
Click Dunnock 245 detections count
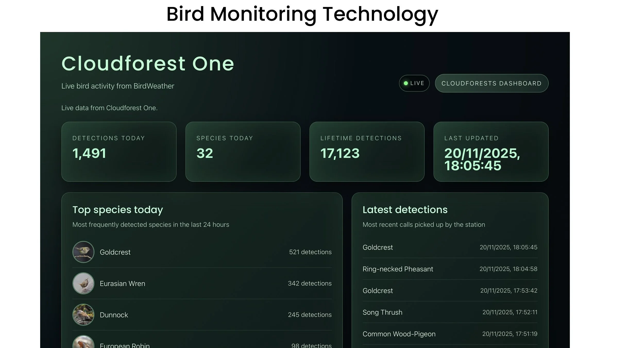tap(310, 315)
